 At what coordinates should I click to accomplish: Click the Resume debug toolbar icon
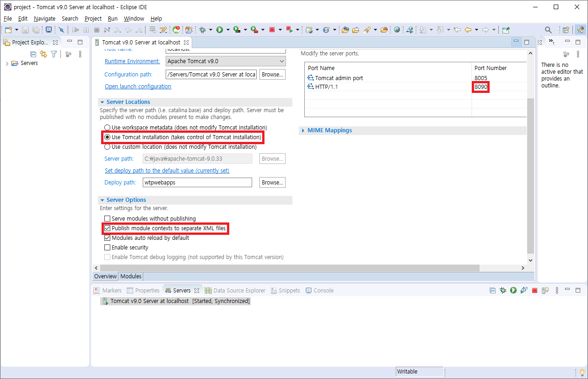[x=76, y=30]
